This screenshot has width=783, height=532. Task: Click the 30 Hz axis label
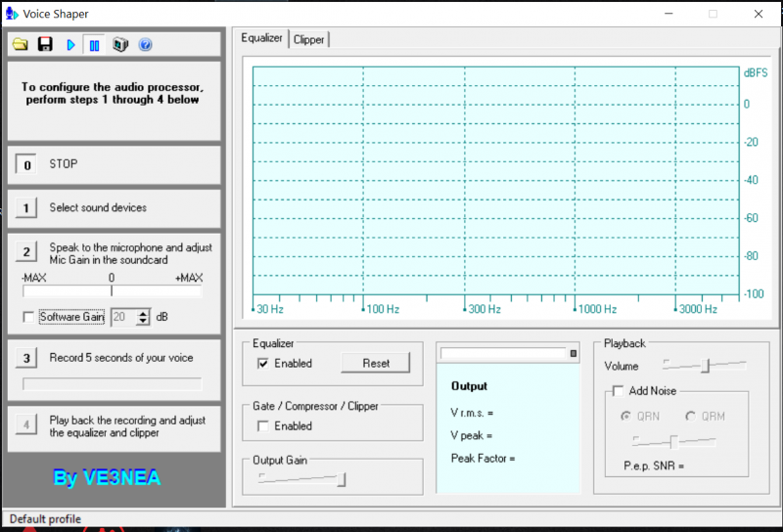click(x=270, y=309)
